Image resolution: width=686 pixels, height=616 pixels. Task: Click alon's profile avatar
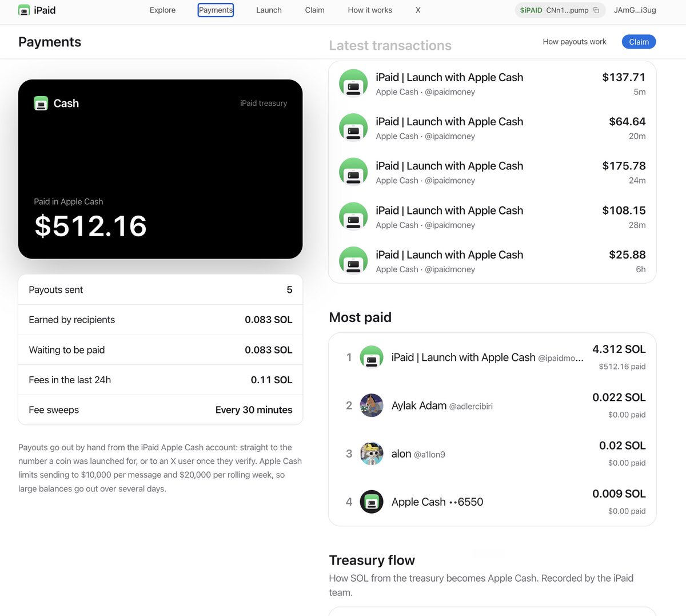click(x=372, y=454)
